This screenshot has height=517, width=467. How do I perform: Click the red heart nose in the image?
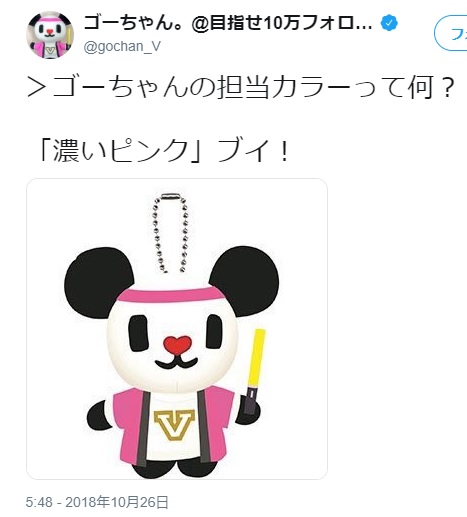(178, 345)
